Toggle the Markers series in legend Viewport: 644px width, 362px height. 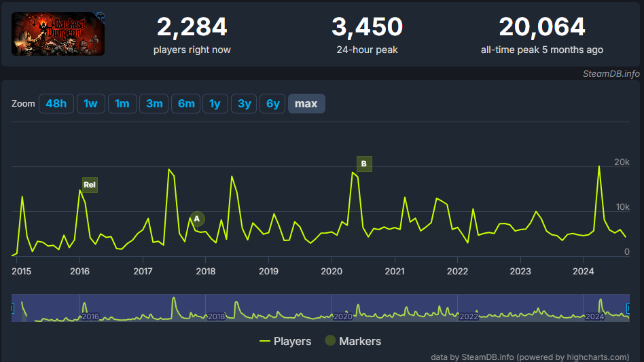(x=353, y=341)
